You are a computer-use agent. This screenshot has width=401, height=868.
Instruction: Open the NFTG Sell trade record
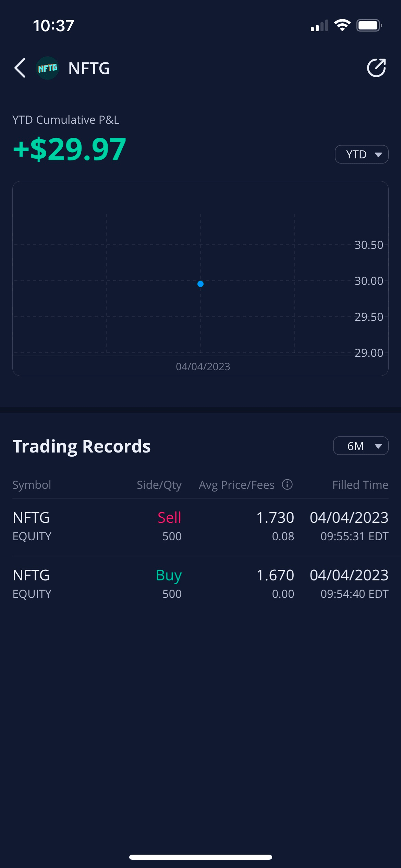tap(200, 527)
